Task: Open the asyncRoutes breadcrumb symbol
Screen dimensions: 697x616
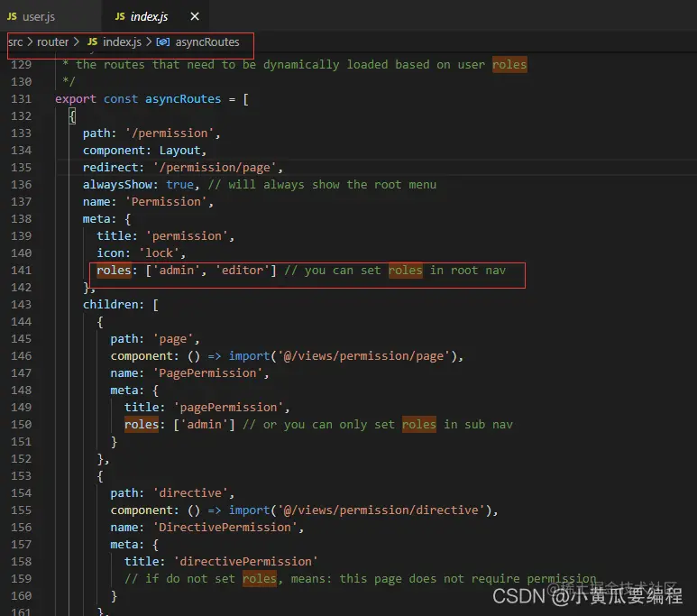Action: [x=207, y=41]
